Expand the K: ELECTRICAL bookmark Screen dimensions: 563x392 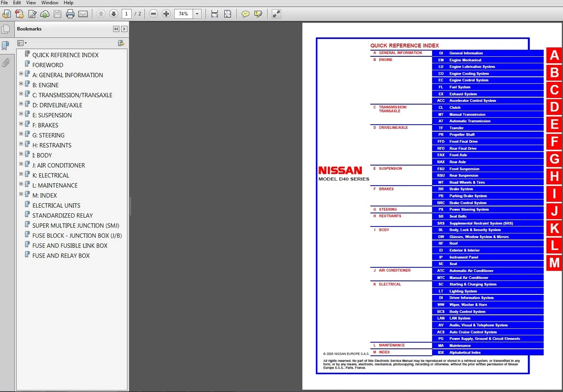[21, 175]
